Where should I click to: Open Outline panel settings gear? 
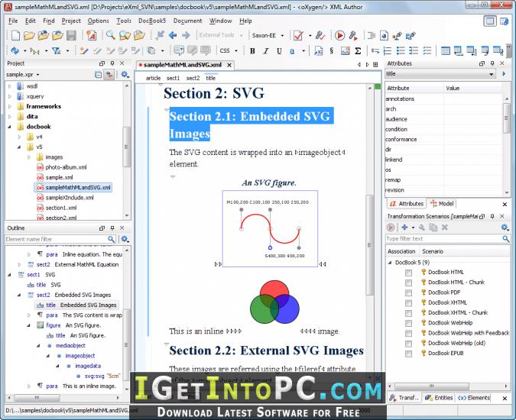(125, 239)
